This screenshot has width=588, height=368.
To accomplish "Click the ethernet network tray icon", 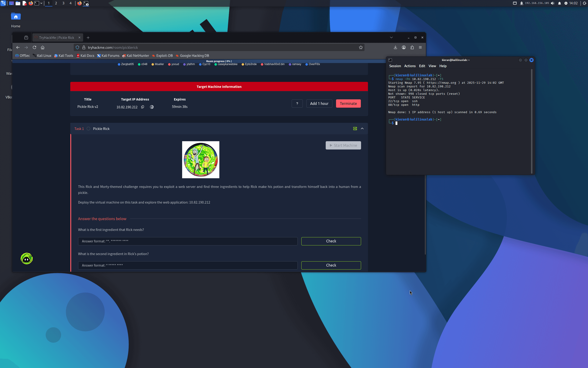I will point(515,3).
